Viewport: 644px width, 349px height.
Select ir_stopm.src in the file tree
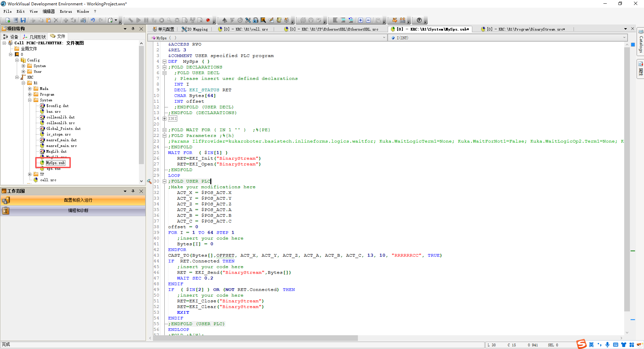[58, 134]
